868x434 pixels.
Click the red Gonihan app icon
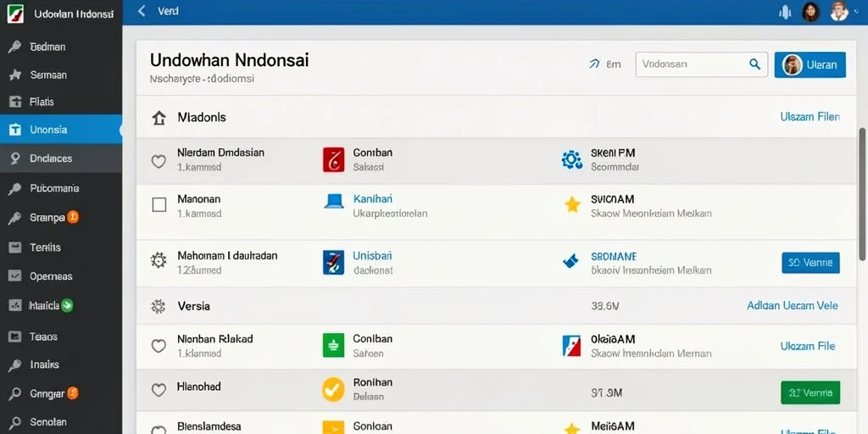(333, 159)
